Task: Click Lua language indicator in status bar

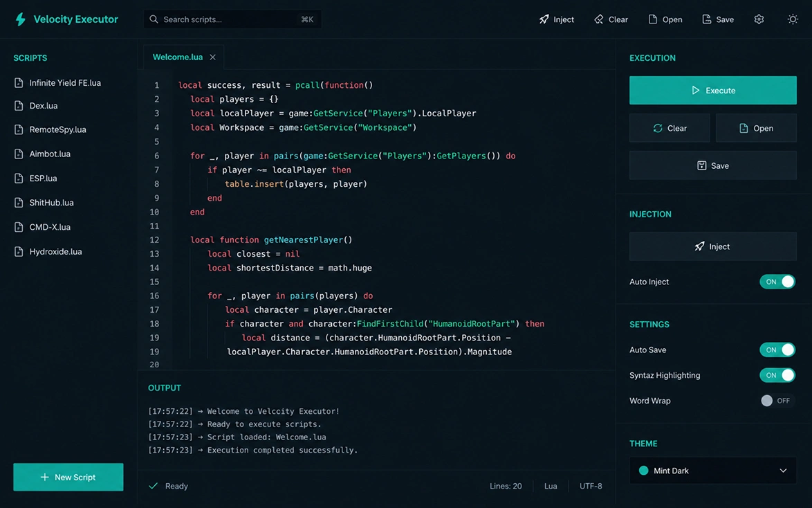Action: tap(551, 487)
